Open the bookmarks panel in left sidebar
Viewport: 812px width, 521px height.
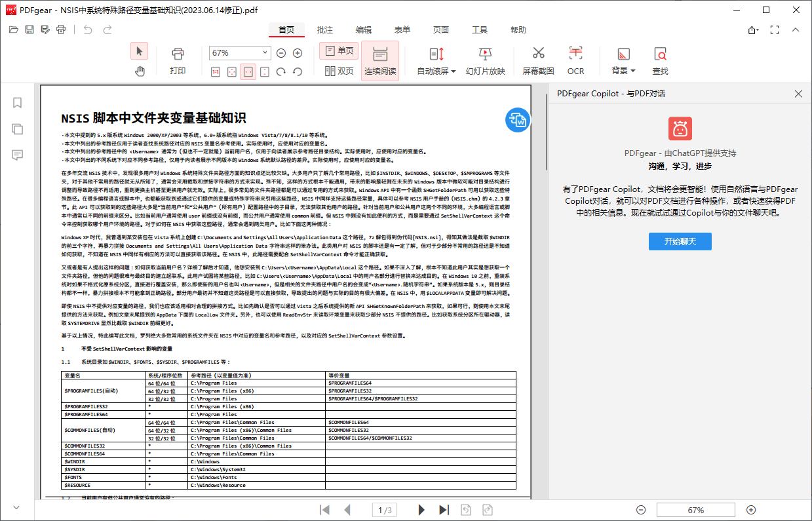pyautogui.click(x=17, y=103)
